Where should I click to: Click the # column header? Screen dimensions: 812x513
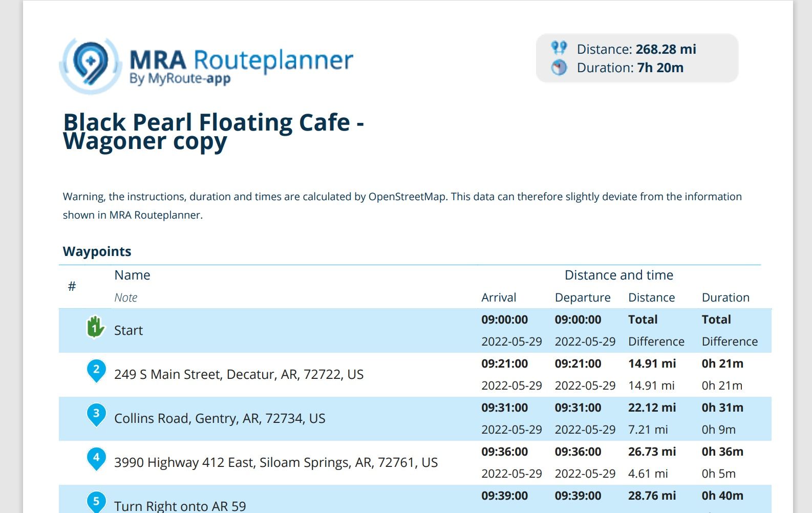[x=72, y=286]
